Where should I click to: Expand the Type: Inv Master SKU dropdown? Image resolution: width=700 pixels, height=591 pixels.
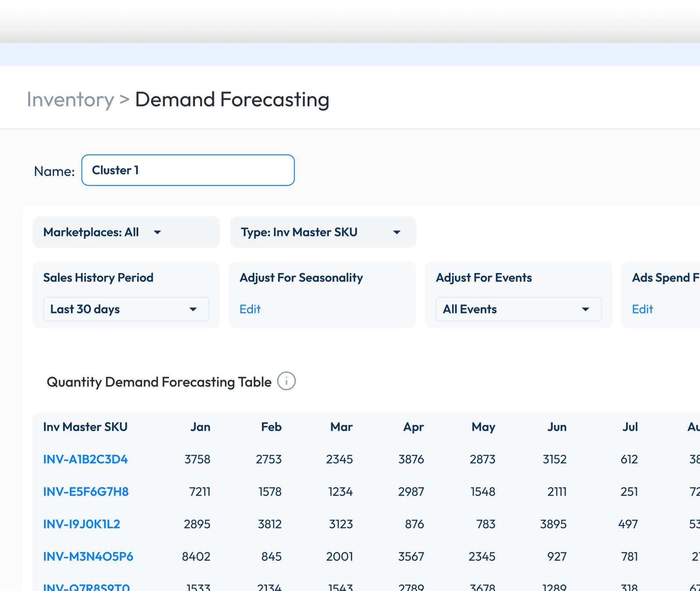(x=323, y=232)
